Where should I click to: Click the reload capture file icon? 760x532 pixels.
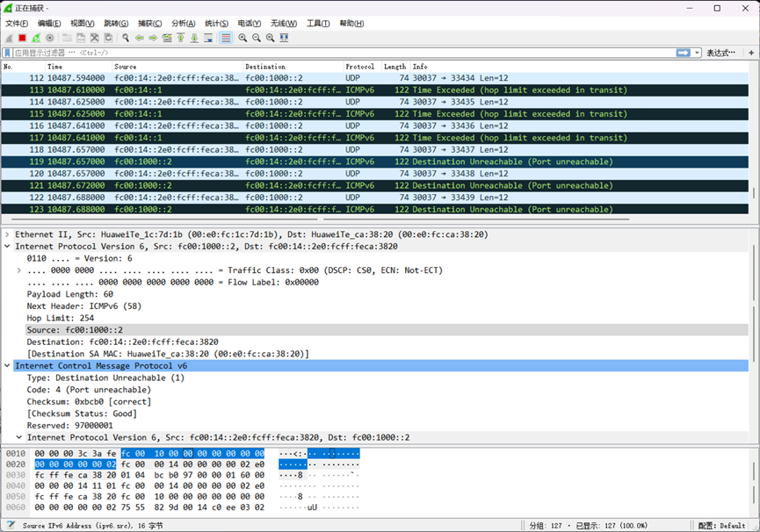[x=109, y=38]
